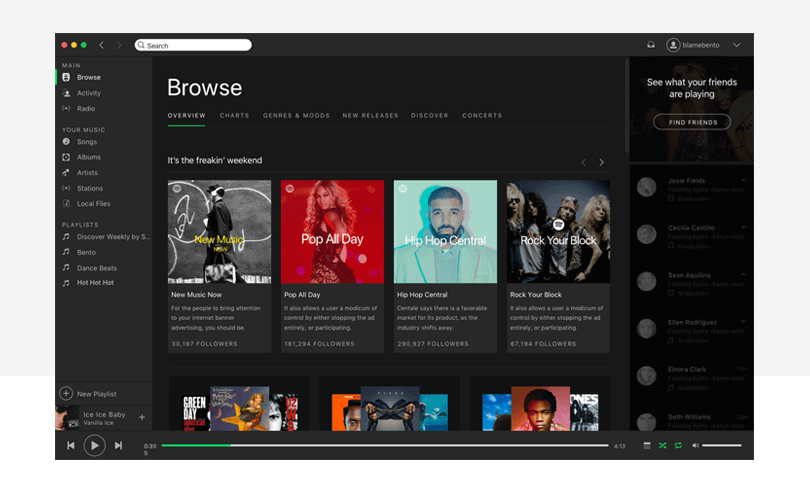Open Local Files in the sidebar
810x481 pixels.
click(93, 204)
